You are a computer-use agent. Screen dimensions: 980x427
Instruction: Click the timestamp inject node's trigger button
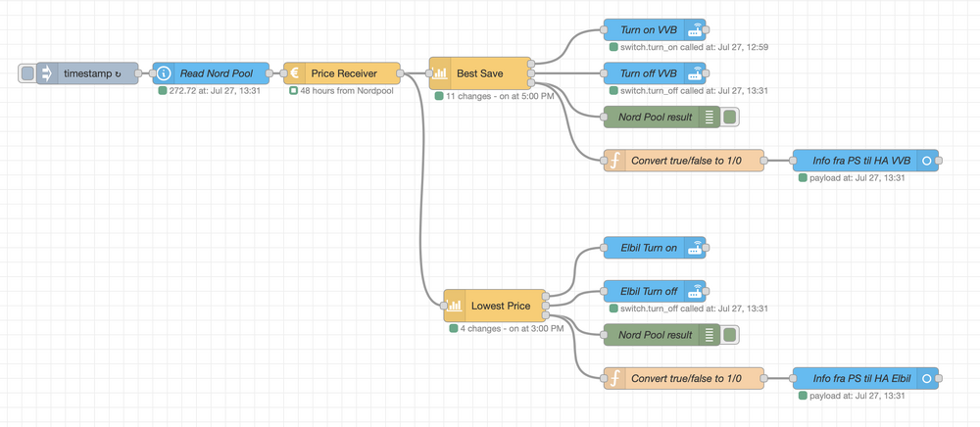pyautogui.click(x=27, y=73)
